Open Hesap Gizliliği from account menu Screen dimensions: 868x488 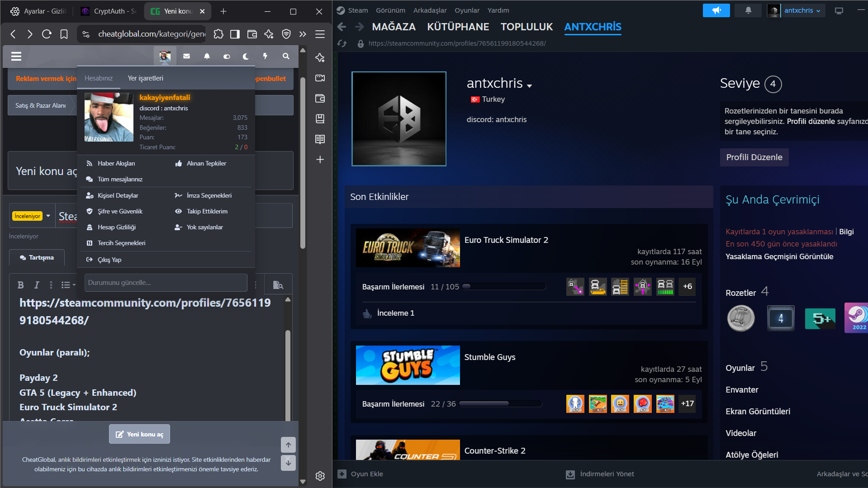point(116,227)
